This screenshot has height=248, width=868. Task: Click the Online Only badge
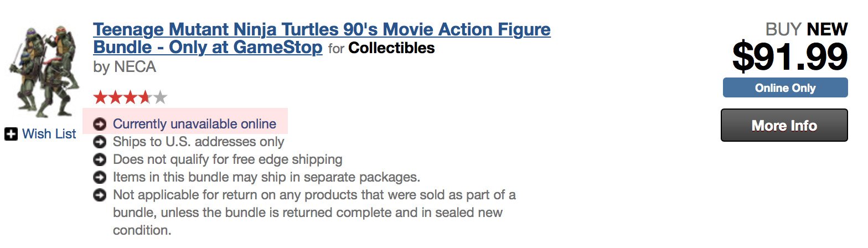coord(785,88)
